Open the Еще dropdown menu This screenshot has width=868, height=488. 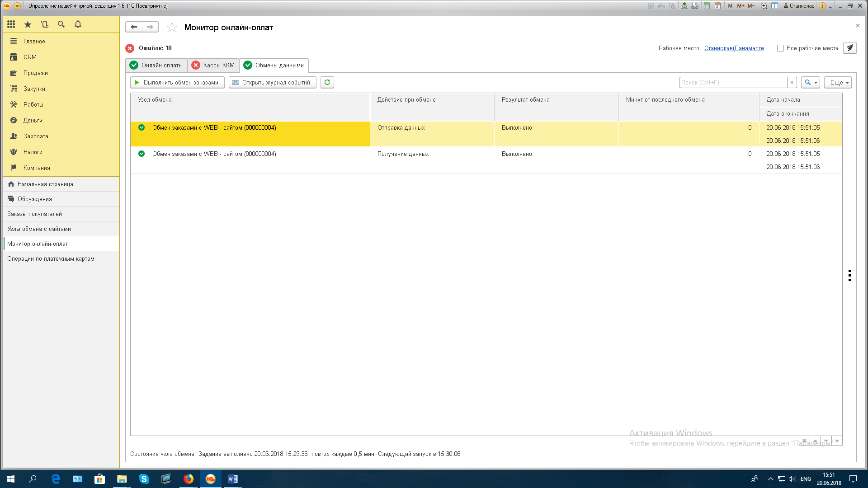point(838,82)
